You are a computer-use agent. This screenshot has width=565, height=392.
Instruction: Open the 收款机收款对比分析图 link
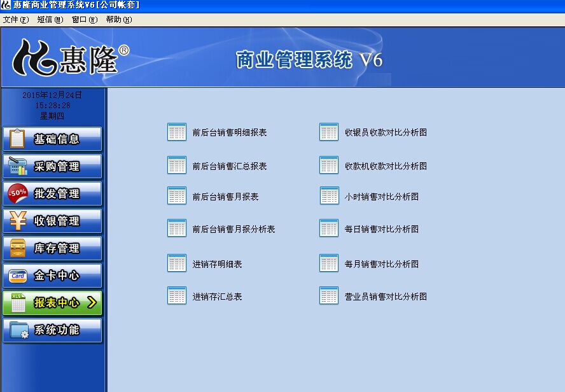point(386,166)
